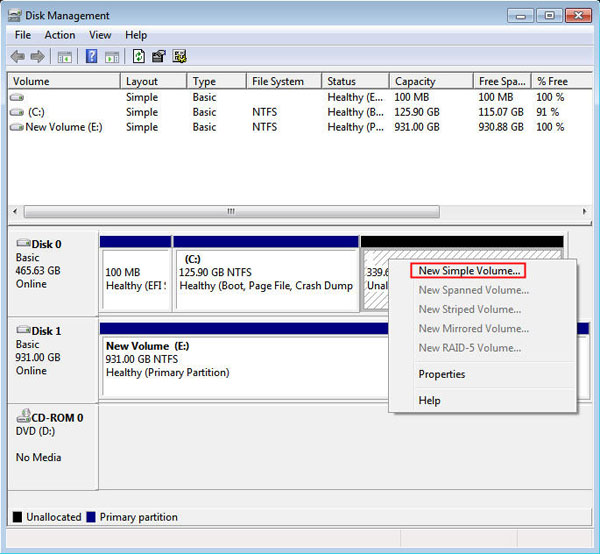
Task: Select the 100 MB Healthy (EFI) partition block
Action: tap(135, 274)
